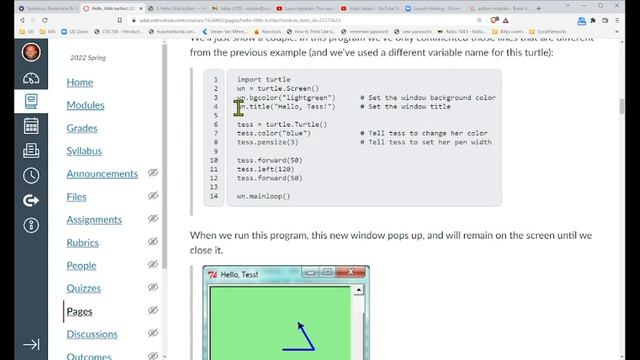Viewport: 640px width, 360px height.
Task: Open the Quizzes course link
Action: click(84, 288)
